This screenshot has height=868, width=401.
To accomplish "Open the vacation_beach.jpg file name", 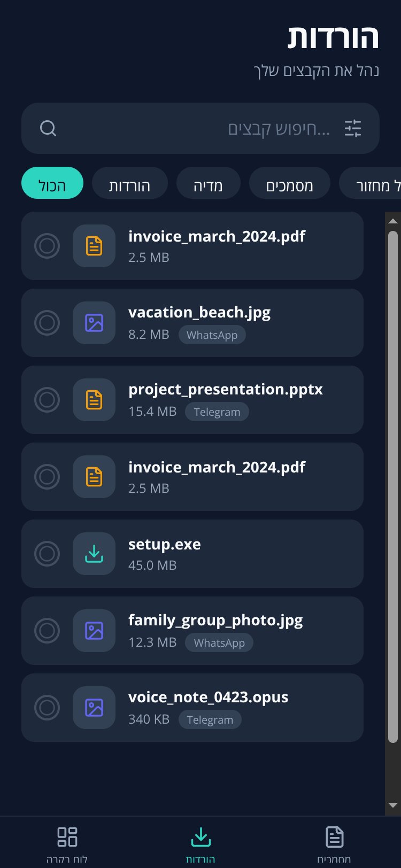I will [x=199, y=312].
